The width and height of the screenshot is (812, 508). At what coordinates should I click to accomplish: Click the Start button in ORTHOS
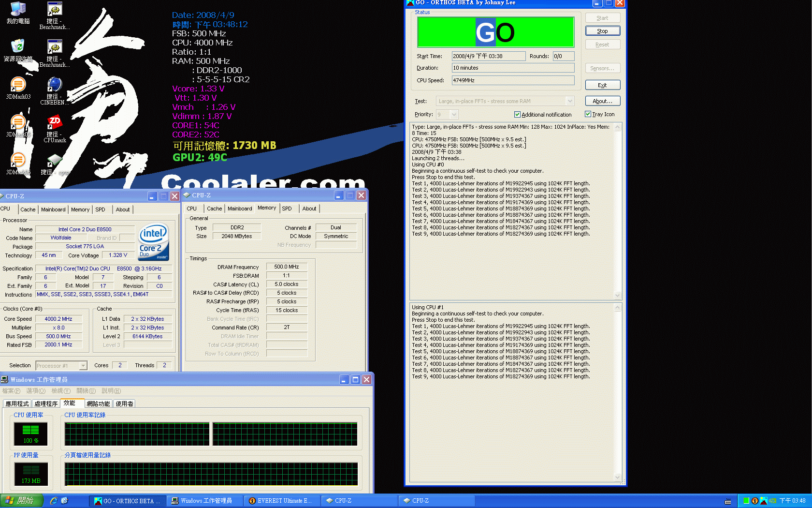[x=602, y=18]
